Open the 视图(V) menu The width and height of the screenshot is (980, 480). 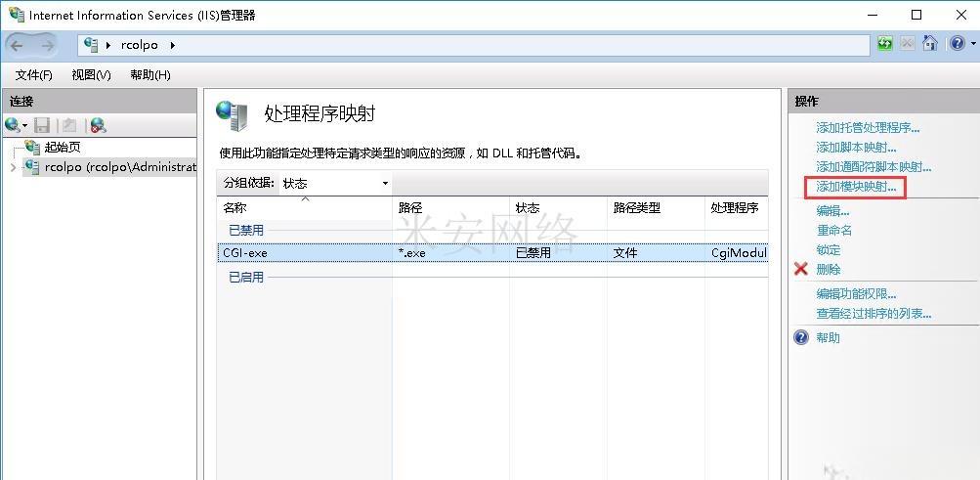point(91,75)
